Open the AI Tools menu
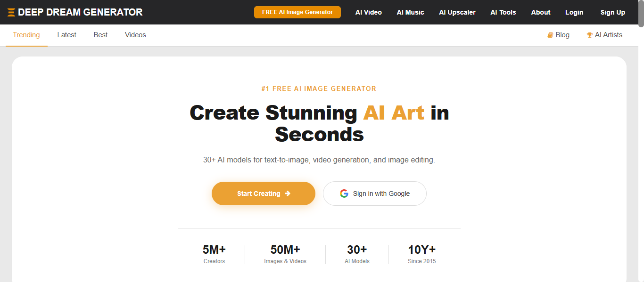Screen dimensions: 644x282 [503, 12]
